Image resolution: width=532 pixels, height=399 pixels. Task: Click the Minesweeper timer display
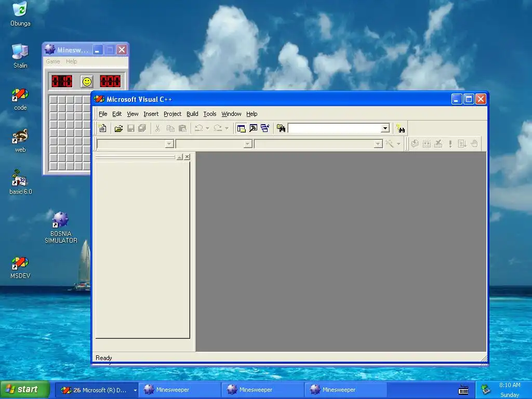tap(110, 82)
